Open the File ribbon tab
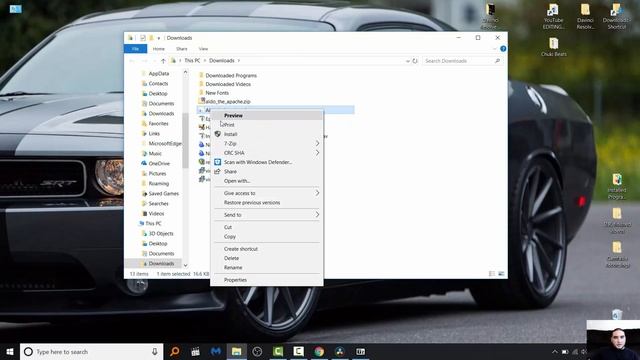Image resolution: width=640 pixels, height=360 pixels. [x=136, y=49]
